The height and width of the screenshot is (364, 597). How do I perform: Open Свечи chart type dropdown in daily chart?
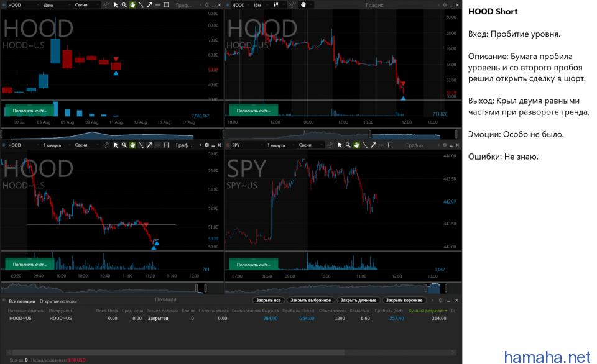pyautogui.click(x=87, y=5)
